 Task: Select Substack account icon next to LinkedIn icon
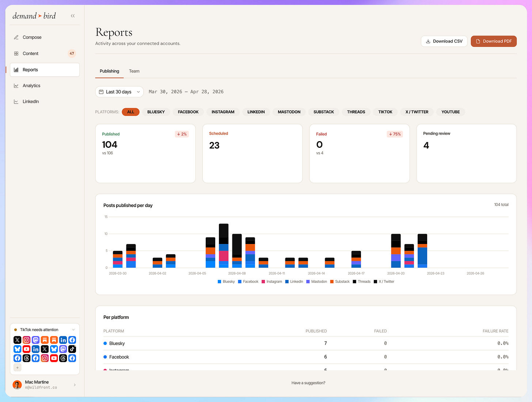54,340
